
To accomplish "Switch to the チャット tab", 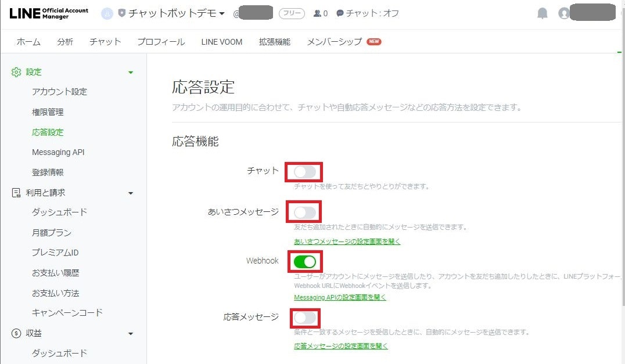I will point(105,42).
